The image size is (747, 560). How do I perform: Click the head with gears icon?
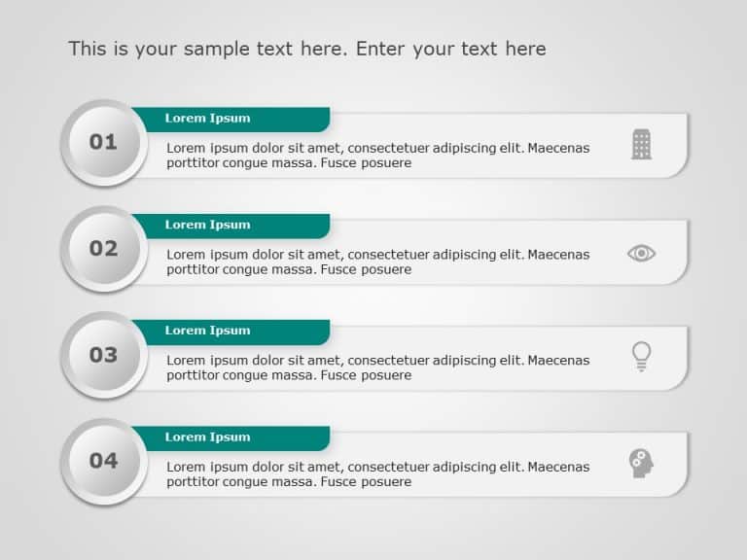point(641,462)
